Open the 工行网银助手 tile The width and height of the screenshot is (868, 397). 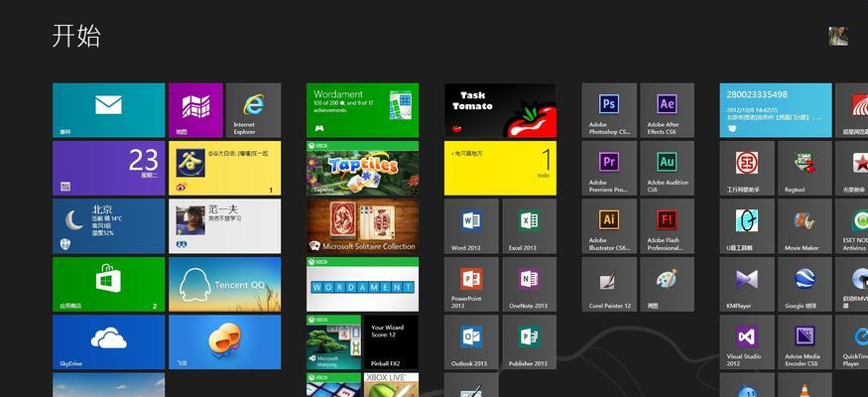(747, 168)
